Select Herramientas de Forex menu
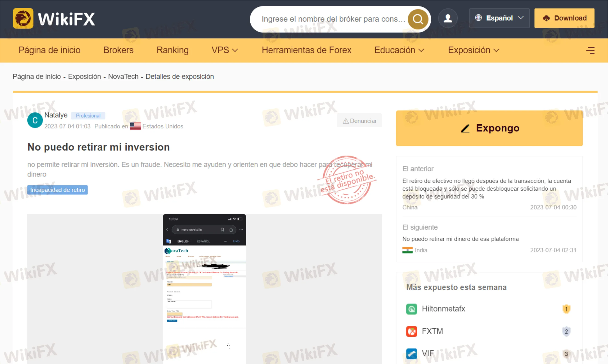Viewport: 608px width, 364px height. click(306, 50)
